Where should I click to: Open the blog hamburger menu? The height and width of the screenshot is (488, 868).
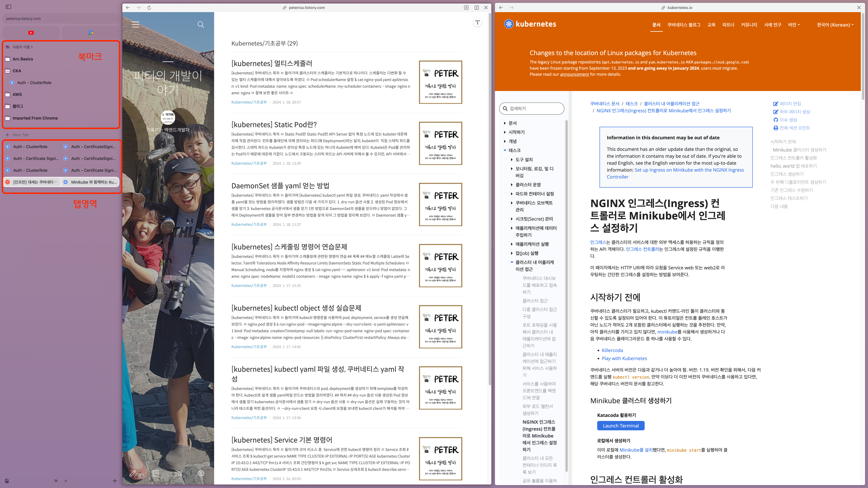(135, 25)
